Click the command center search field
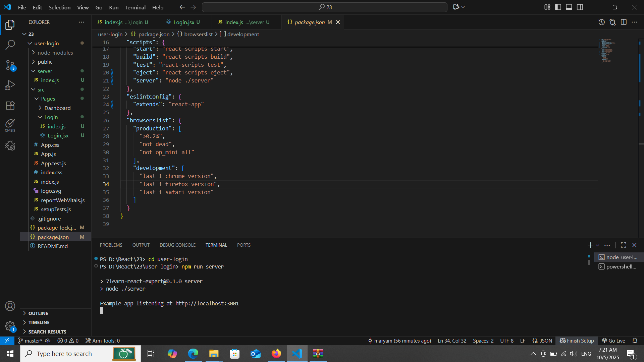 coord(324,7)
